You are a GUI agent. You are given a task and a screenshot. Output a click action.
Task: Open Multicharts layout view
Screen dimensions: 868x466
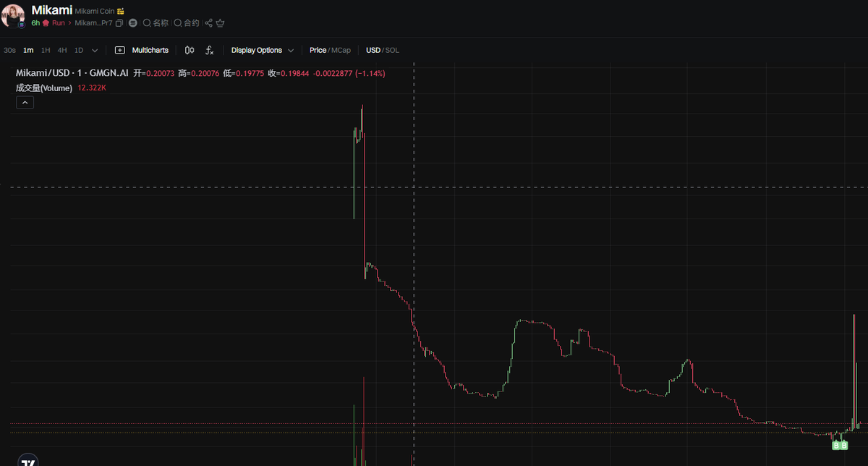tap(142, 50)
